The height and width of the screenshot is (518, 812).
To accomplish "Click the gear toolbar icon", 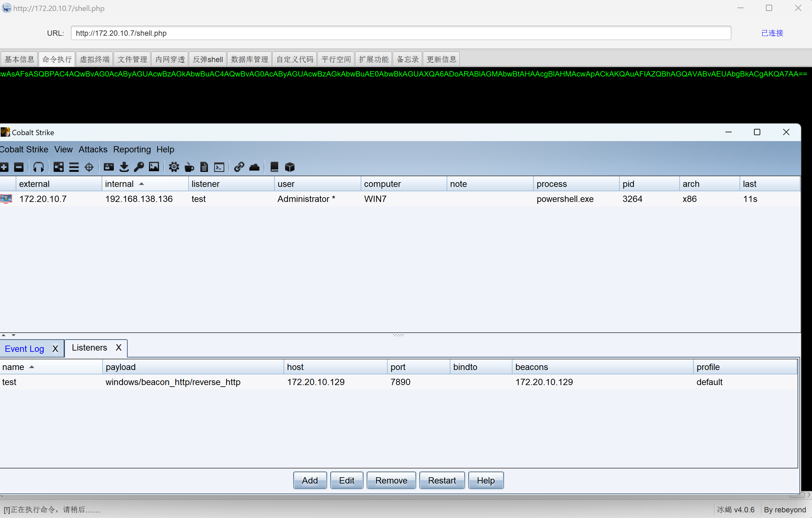I will (x=174, y=167).
